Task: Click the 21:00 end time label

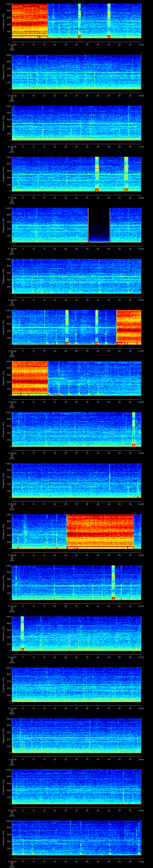Action: (x=141, y=351)
